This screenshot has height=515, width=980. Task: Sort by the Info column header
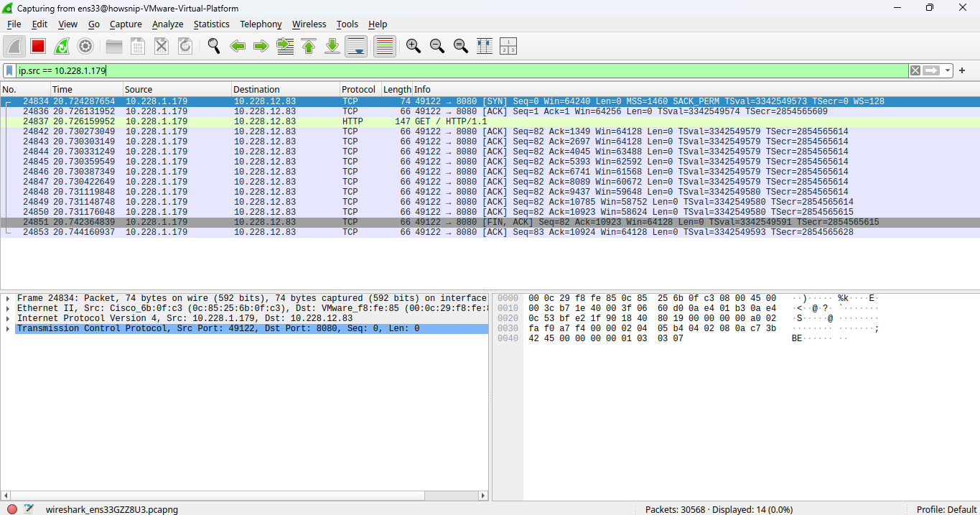click(695, 90)
